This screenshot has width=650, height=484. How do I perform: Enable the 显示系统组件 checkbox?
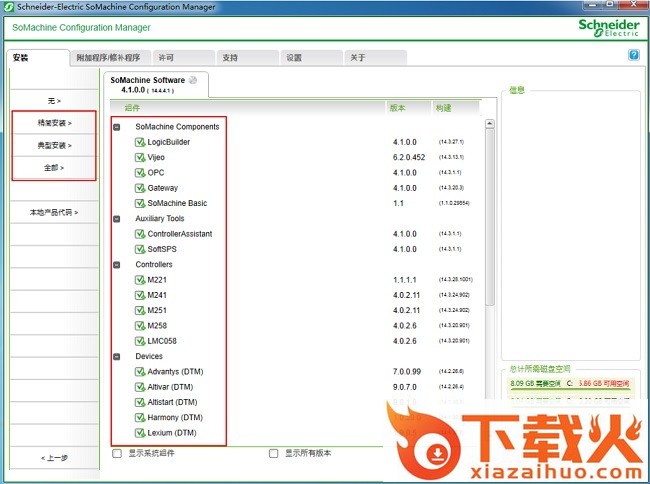click(118, 453)
